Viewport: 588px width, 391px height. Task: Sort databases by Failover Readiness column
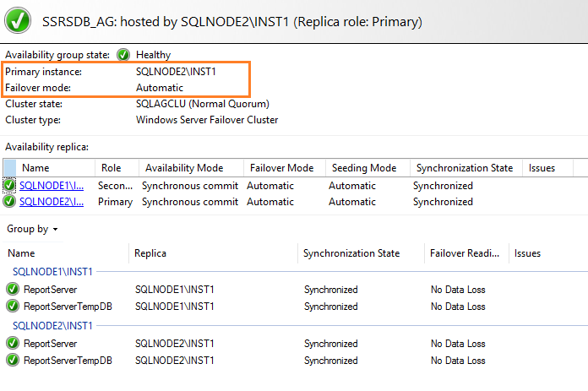click(x=465, y=253)
